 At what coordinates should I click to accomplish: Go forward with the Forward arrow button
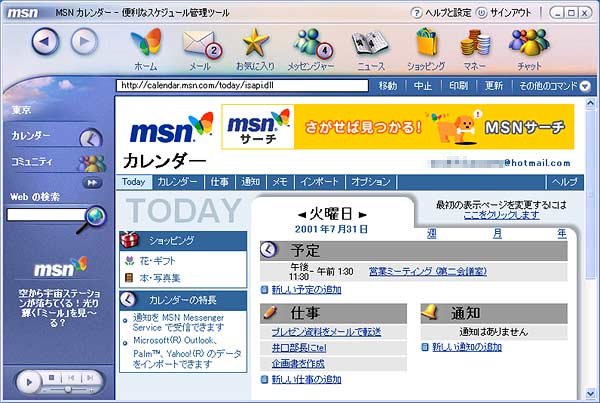84,41
